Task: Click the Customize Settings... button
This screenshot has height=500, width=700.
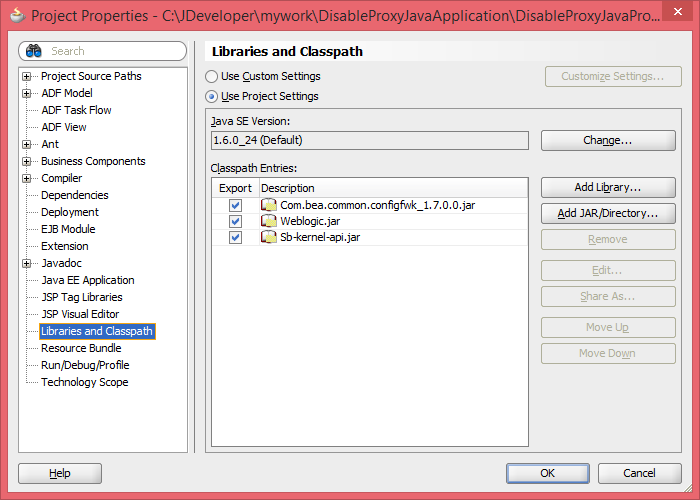Action: point(613,76)
